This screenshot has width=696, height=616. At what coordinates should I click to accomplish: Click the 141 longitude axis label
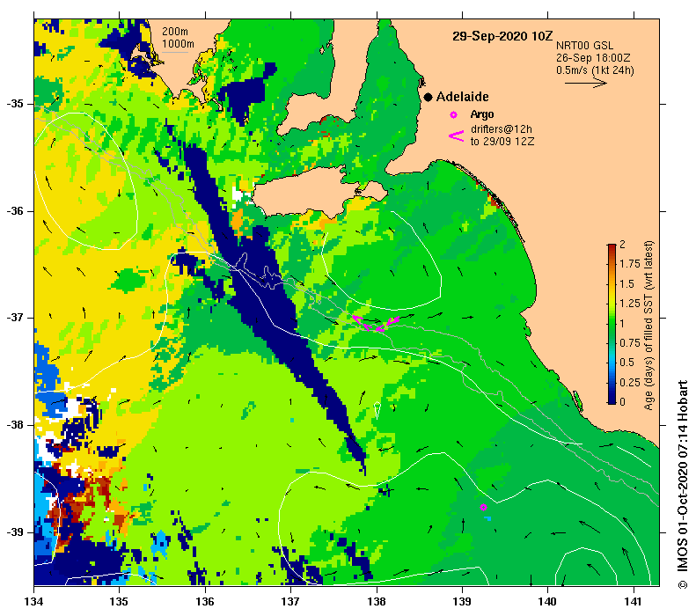coord(633,601)
